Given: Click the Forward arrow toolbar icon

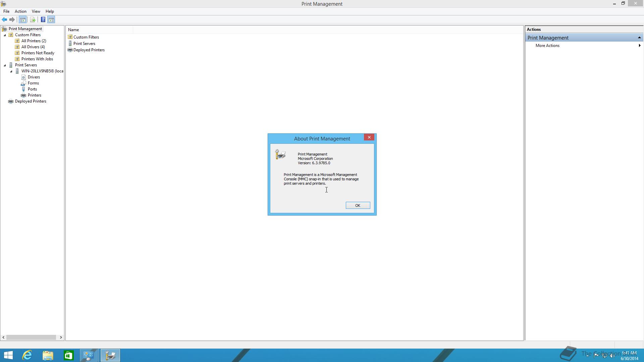Looking at the screenshot, I should click(x=12, y=20).
